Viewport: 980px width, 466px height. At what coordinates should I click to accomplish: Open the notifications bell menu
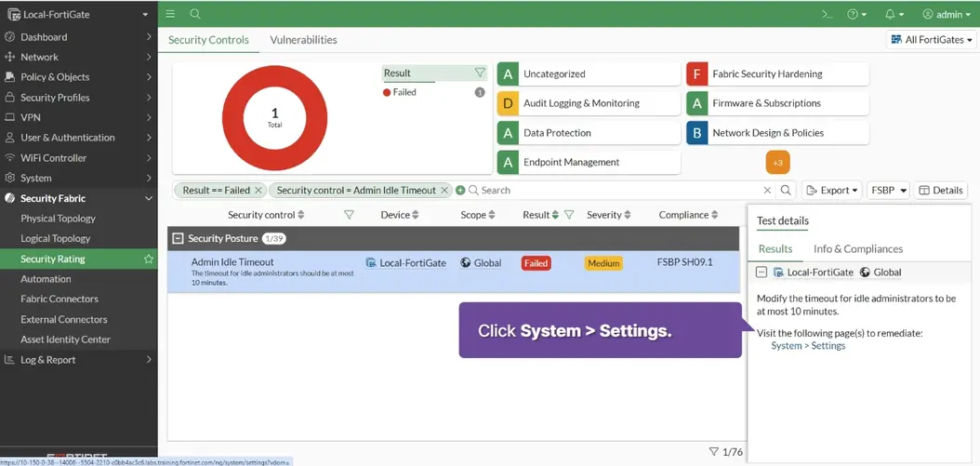[895, 14]
